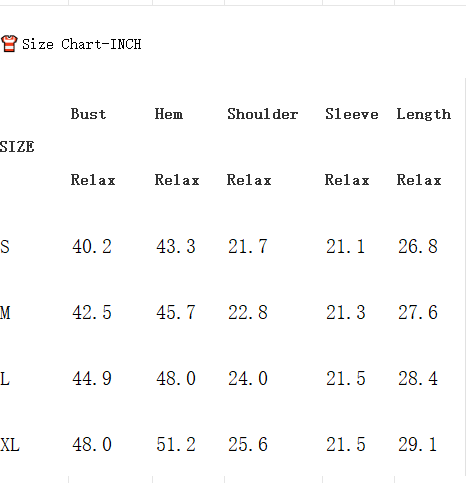Click the 29.1 length value for XL

click(x=418, y=445)
